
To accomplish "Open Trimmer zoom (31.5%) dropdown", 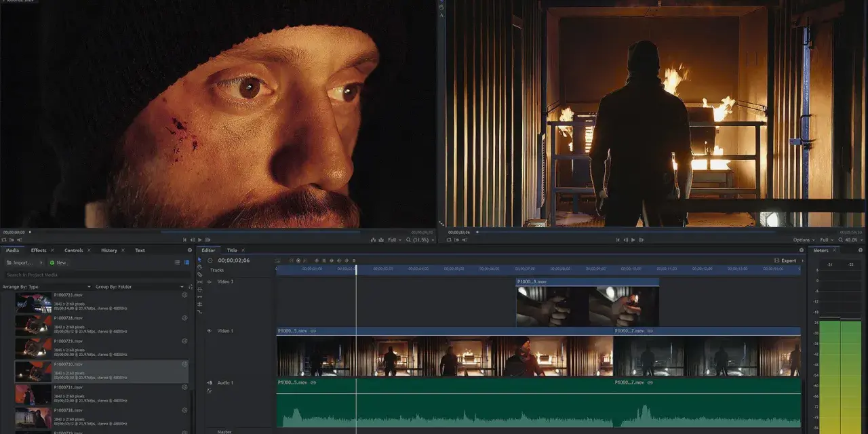I will pos(425,240).
